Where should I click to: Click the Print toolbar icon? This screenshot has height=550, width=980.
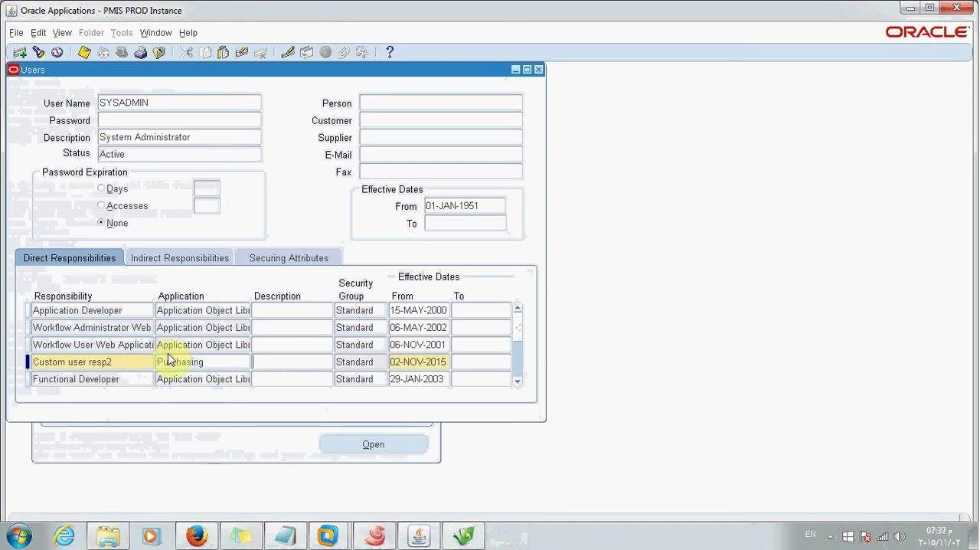click(x=141, y=52)
